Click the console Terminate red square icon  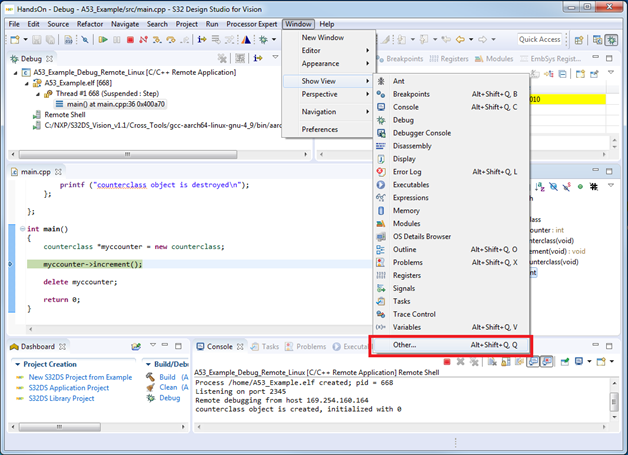point(447,362)
